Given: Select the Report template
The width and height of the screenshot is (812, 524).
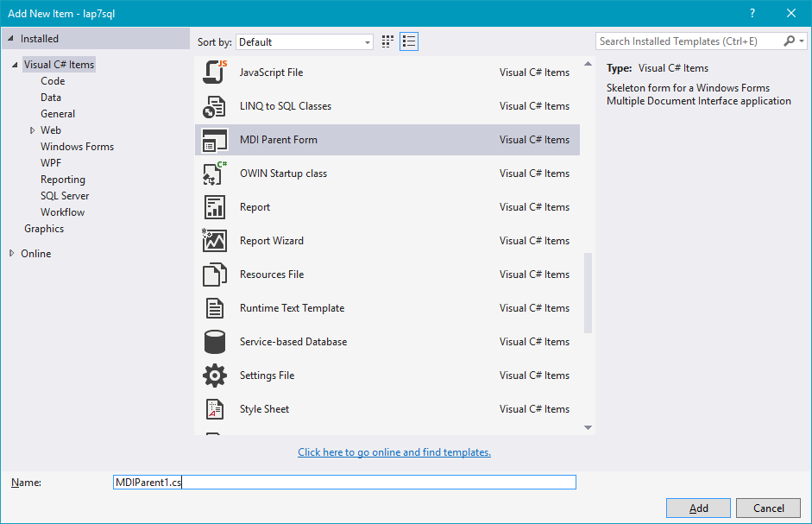Looking at the screenshot, I should [x=256, y=206].
